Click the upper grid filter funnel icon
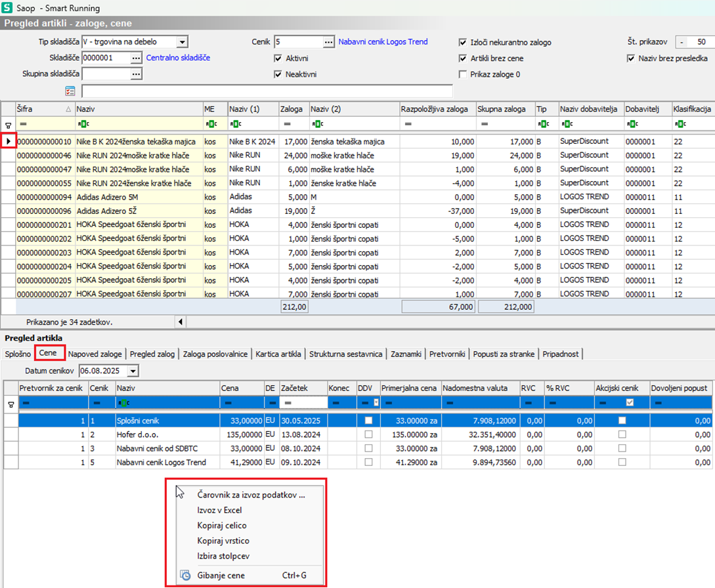 coord(9,125)
